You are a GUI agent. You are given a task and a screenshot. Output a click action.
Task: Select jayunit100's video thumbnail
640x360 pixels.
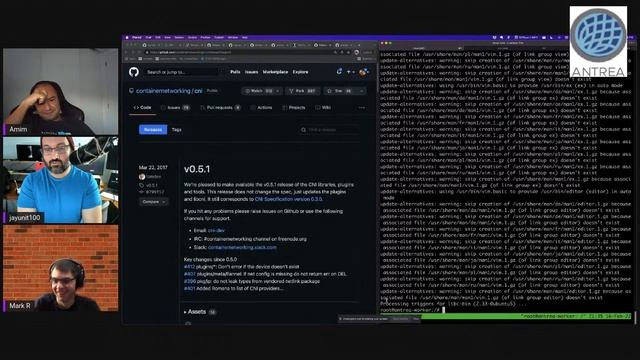[x=61, y=180]
